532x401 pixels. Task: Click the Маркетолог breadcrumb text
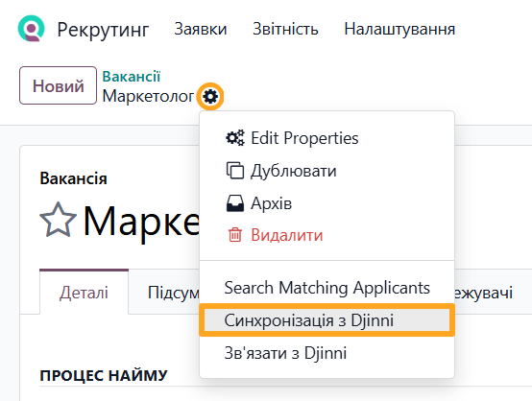coord(148,96)
